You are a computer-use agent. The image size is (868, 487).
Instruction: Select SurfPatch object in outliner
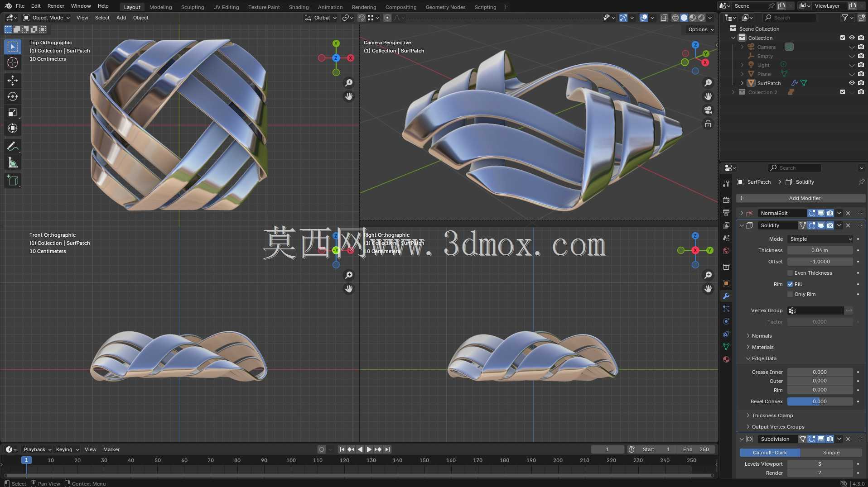coord(769,83)
